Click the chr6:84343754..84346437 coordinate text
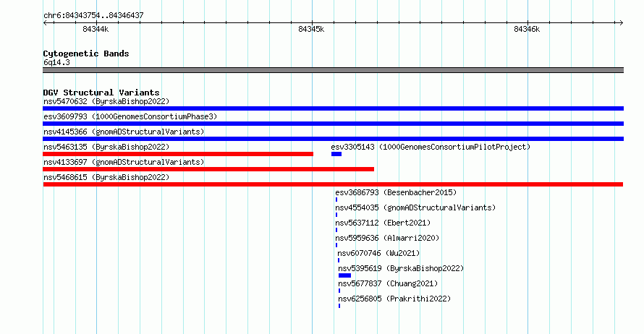 coord(93,15)
